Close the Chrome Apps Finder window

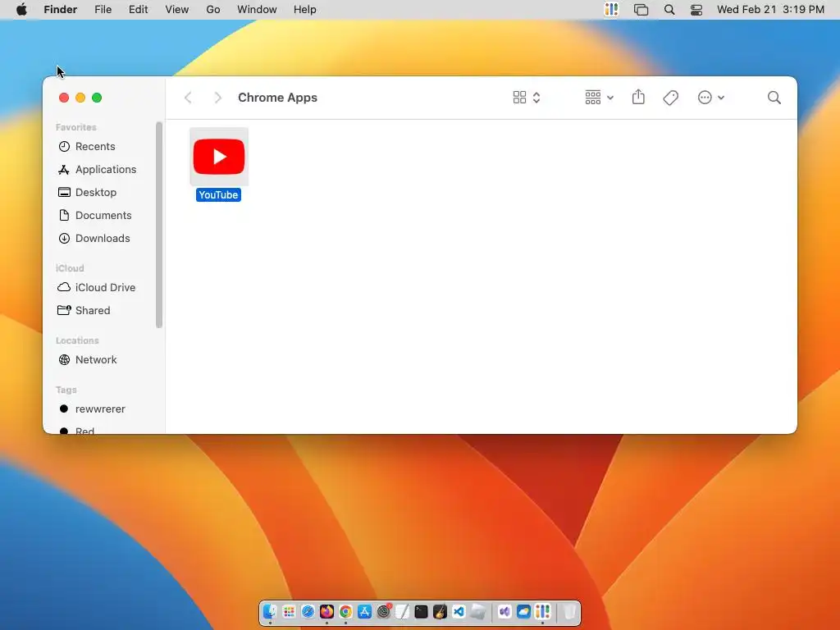point(64,98)
